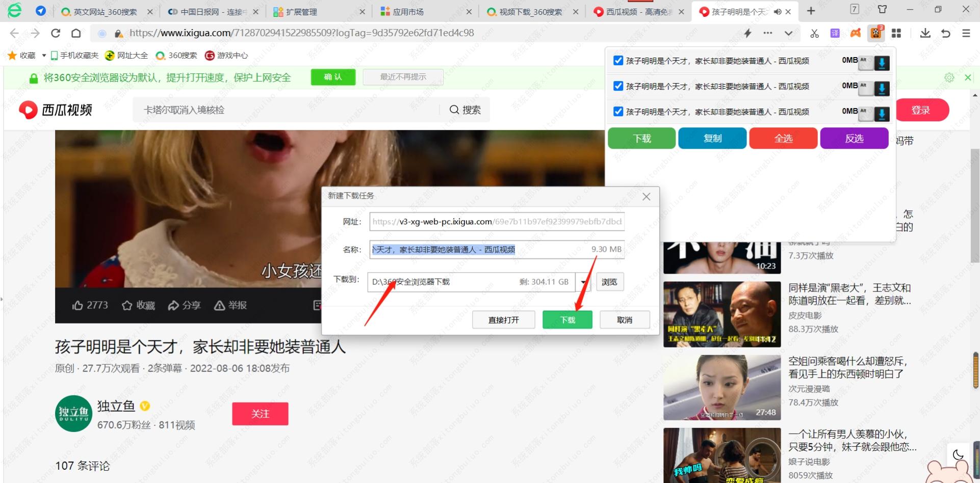Open the browser downloads manager icon
The height and width of the screenshot is (483, 980).
coord(925,34)
